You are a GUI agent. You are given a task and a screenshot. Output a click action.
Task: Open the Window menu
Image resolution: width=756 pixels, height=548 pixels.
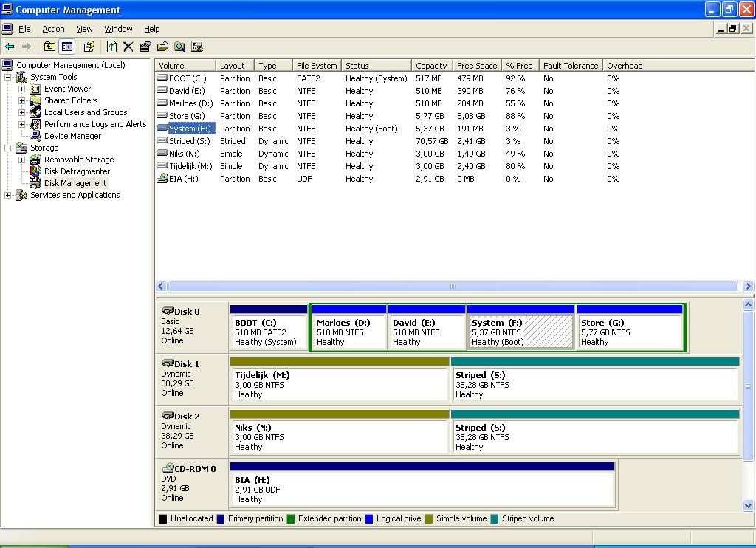(x=118, y=29)
